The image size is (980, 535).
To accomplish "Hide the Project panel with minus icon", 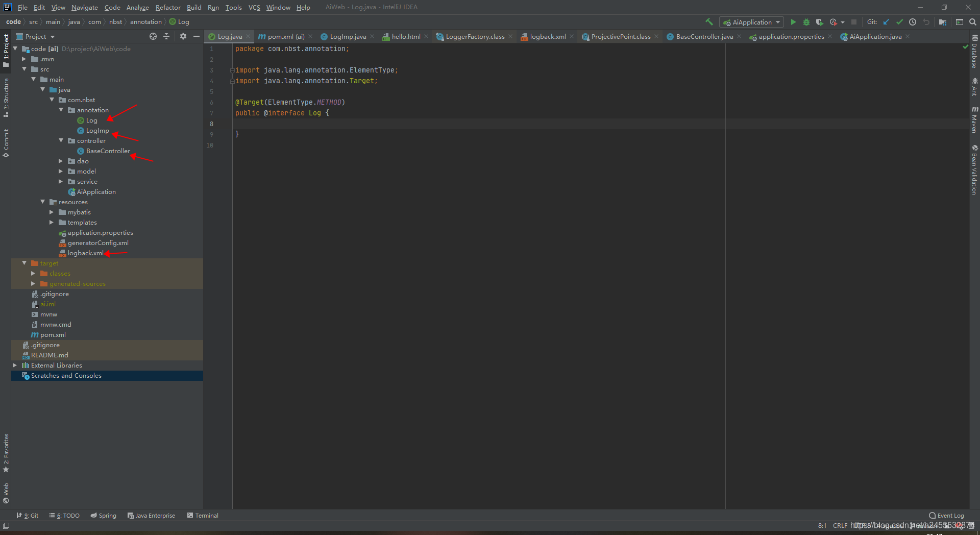I will pyautogui.click(x=196, y=36).
